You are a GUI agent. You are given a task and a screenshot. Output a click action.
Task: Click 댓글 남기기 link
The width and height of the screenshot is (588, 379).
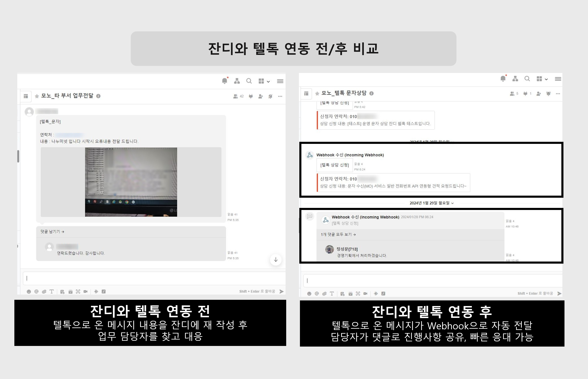[x=52, y=232]
